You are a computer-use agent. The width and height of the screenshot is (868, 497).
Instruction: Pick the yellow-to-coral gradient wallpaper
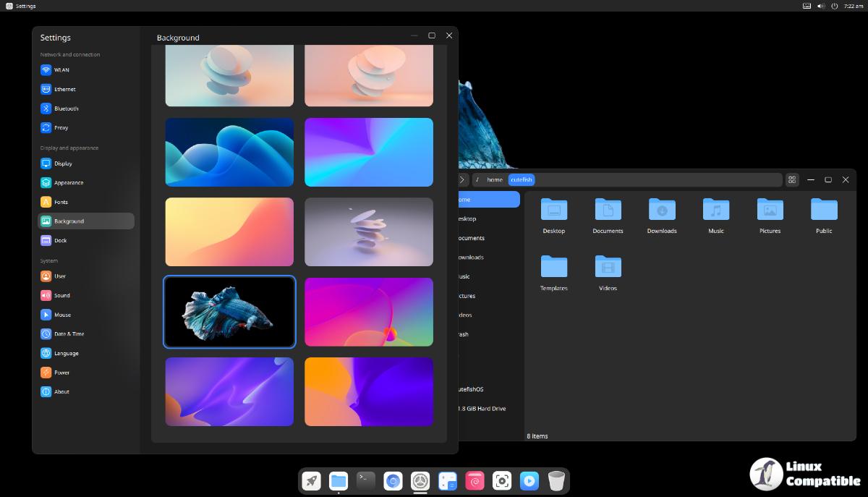229,232
